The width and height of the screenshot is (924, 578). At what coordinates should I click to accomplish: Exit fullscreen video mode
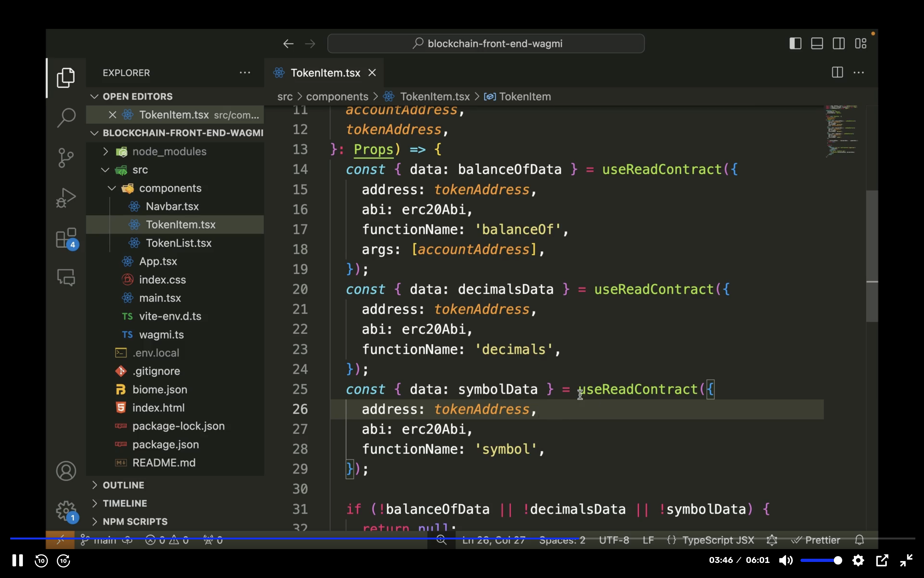click(906, 560)
